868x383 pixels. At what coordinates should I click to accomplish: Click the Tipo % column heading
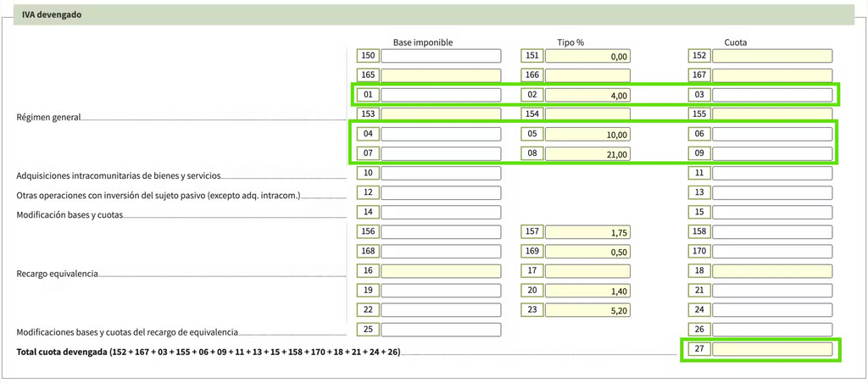(x=570, y=42)
